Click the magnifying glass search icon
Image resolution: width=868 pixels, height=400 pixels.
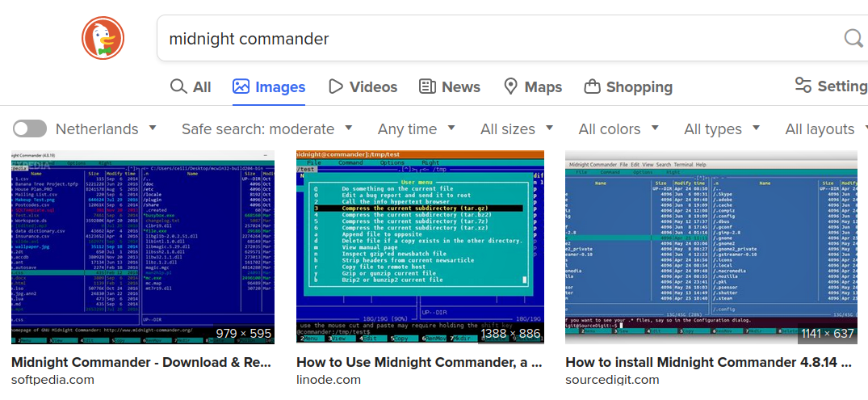(x=854, y=38)
